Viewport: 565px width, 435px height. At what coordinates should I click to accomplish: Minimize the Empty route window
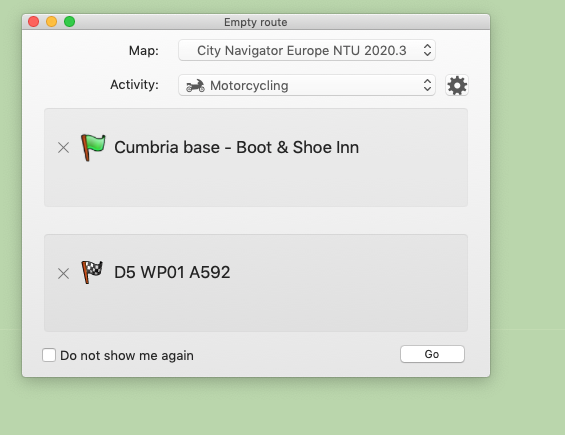point(52,22)
